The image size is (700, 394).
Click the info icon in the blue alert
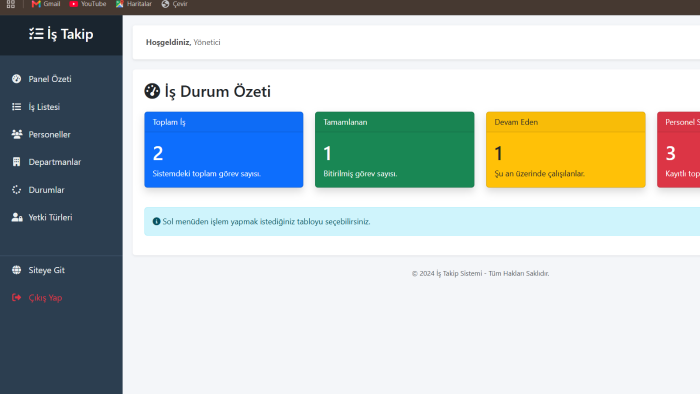pyautogui.click(x=156, y=221)
